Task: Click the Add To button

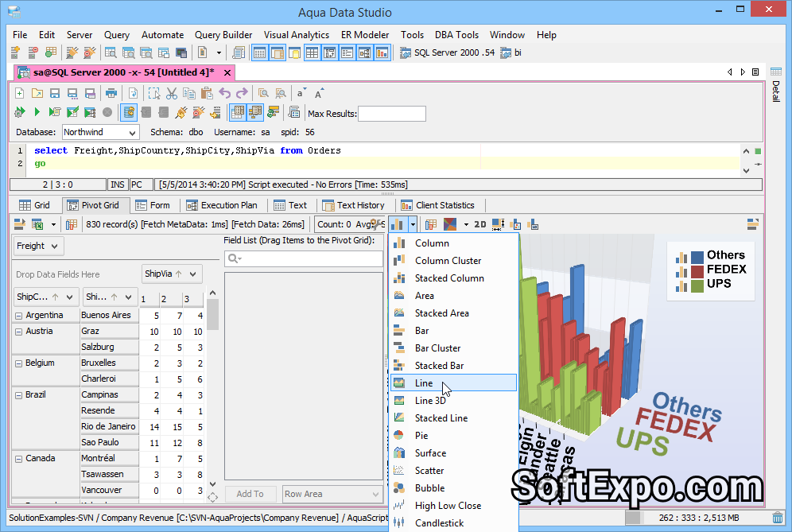Action: (x=250, y=494)
